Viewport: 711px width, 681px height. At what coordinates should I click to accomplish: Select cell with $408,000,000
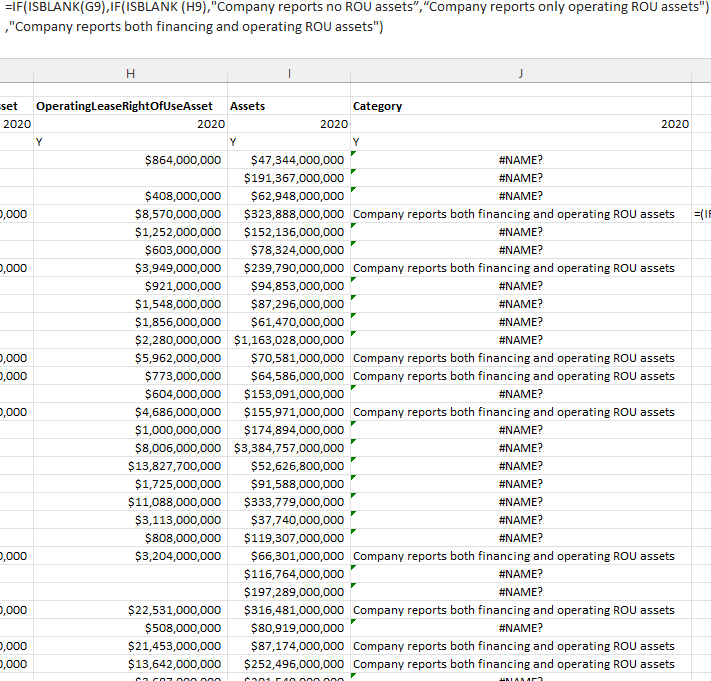131,196
